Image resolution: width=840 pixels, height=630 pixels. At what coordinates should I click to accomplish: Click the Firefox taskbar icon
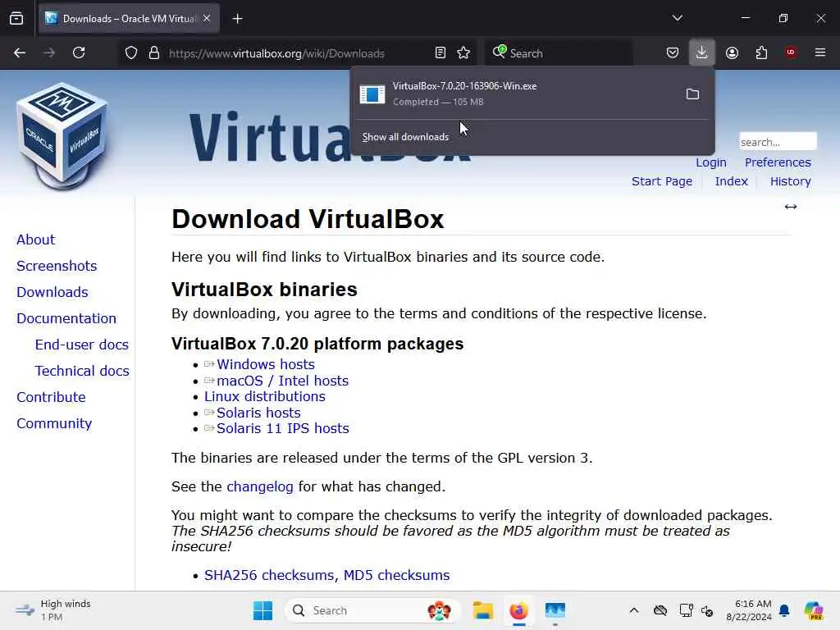(518, 610)
